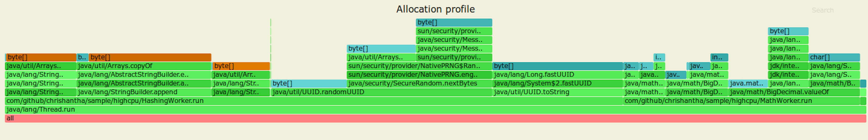Click the java/util/UUID.randomUUID frame
868x140 pixels.
tap(381, 92)
